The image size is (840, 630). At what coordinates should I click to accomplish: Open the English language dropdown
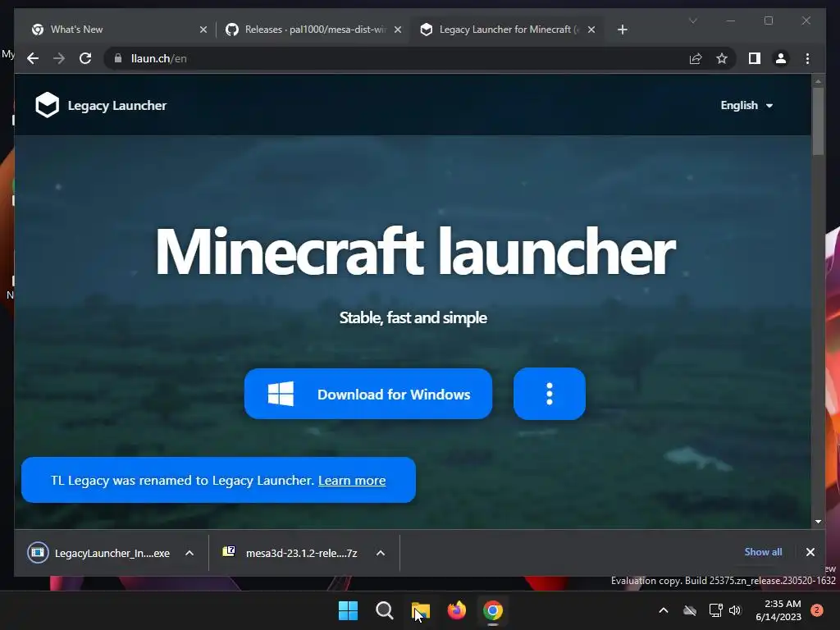tap(746, 106)
